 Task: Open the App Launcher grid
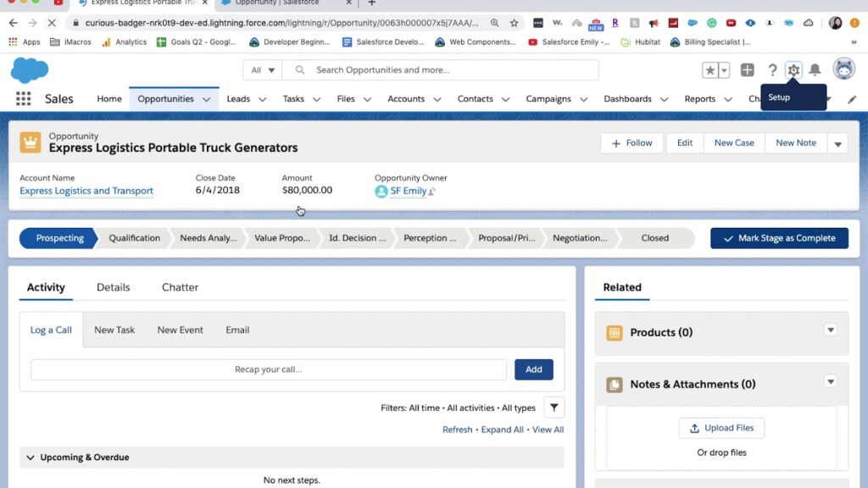pos(23,98)
